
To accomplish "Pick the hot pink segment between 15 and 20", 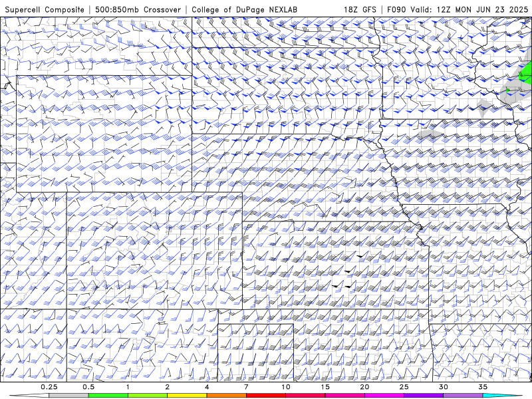I will (x=344, y=396).
